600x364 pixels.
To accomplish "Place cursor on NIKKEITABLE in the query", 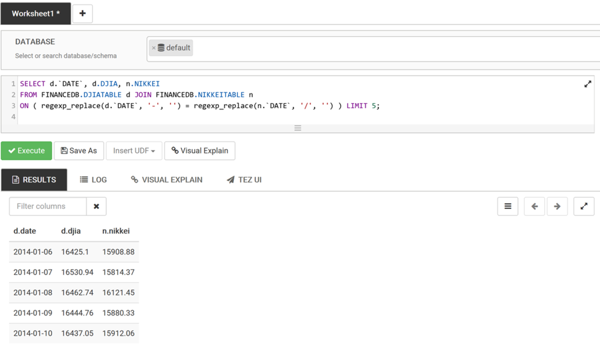I will point(221,95).
